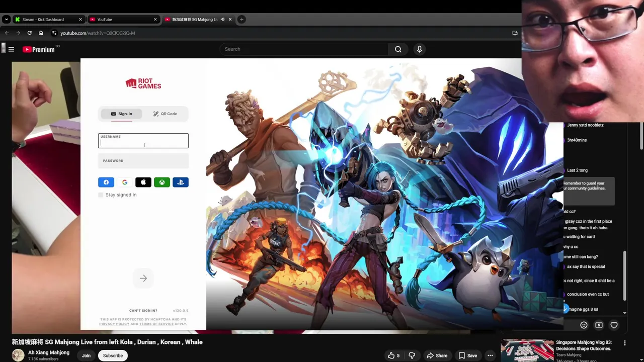Join Ah Xiang Mahjong channel membership

[87, 355]
